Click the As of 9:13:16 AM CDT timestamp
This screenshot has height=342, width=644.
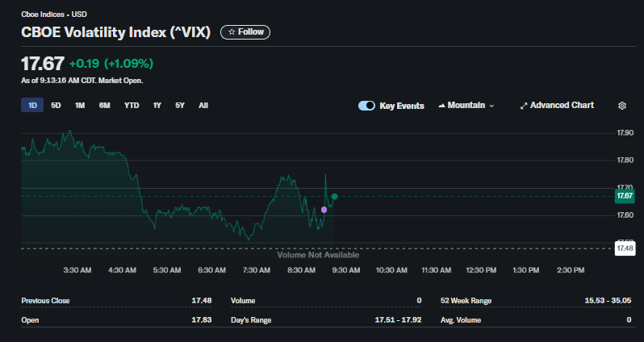(x=82, y=81)
